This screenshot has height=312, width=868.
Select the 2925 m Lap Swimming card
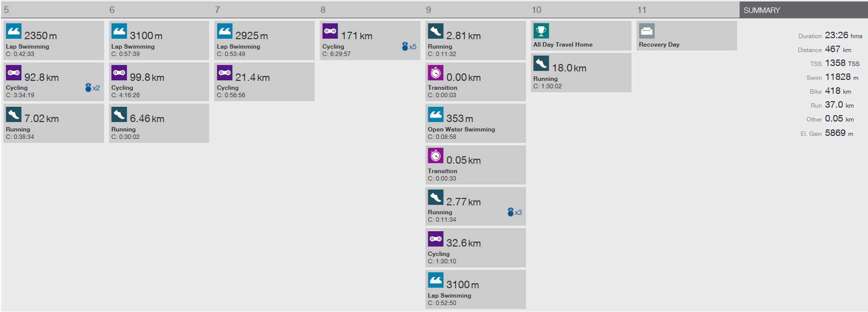point(264,41)
